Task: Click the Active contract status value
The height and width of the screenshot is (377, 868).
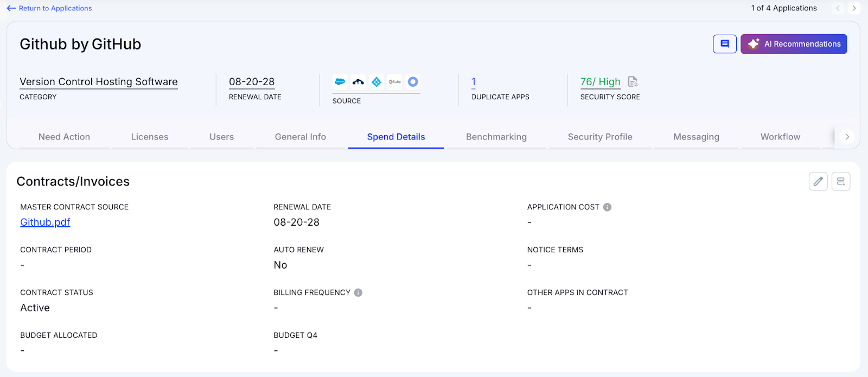Action: tap(35, 308)
